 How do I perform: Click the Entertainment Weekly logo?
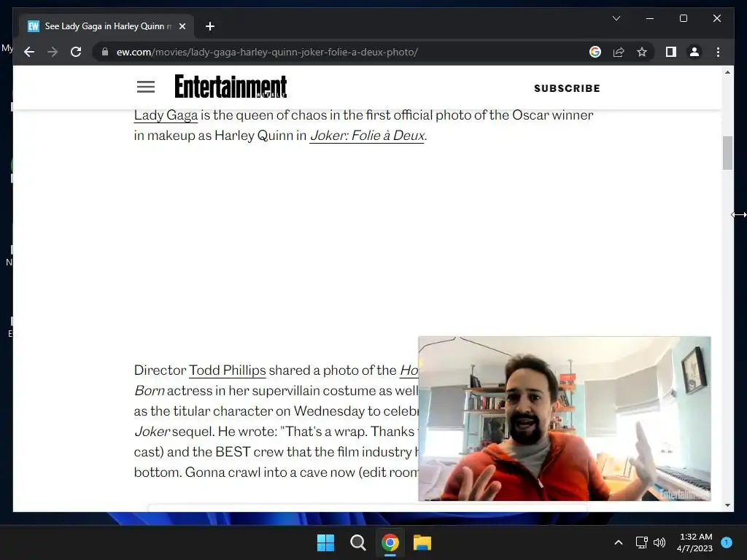point(231,86)
